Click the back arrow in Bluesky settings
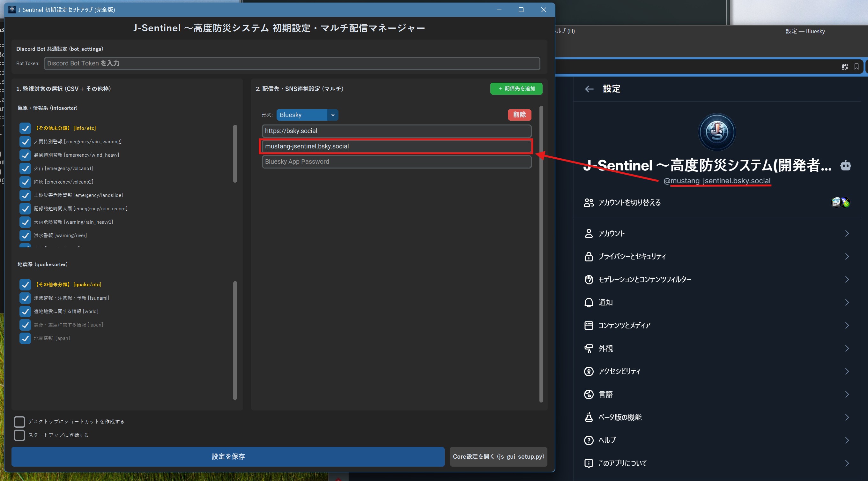The width and height of the screenshot is (868, 481). (x=589, y=89)
